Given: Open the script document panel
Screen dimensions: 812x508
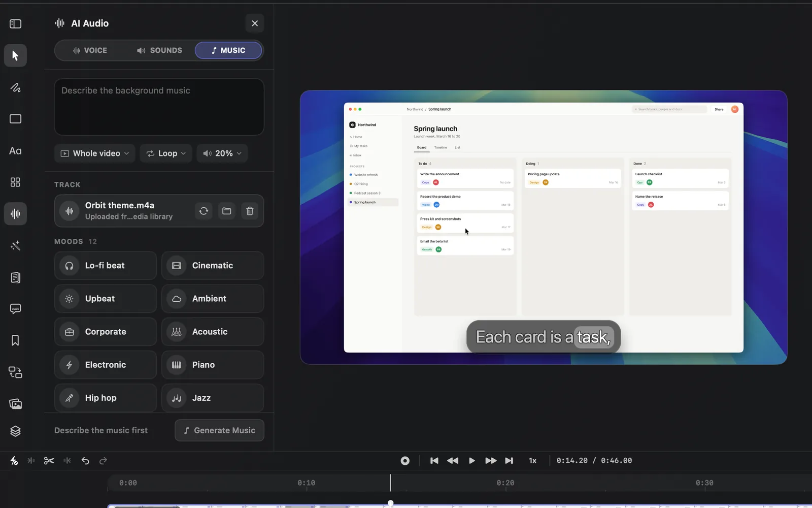Looking at the screenshot, I should pyautogui.click(x=15, y=277).
